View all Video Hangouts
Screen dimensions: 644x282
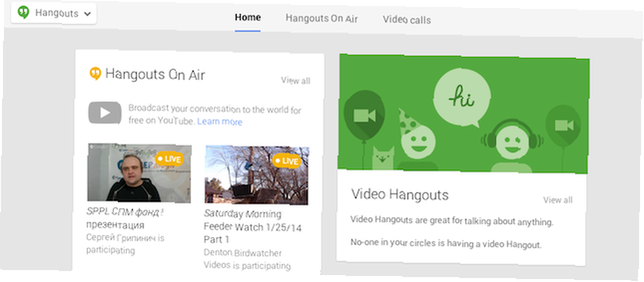(x=558, y=200)
